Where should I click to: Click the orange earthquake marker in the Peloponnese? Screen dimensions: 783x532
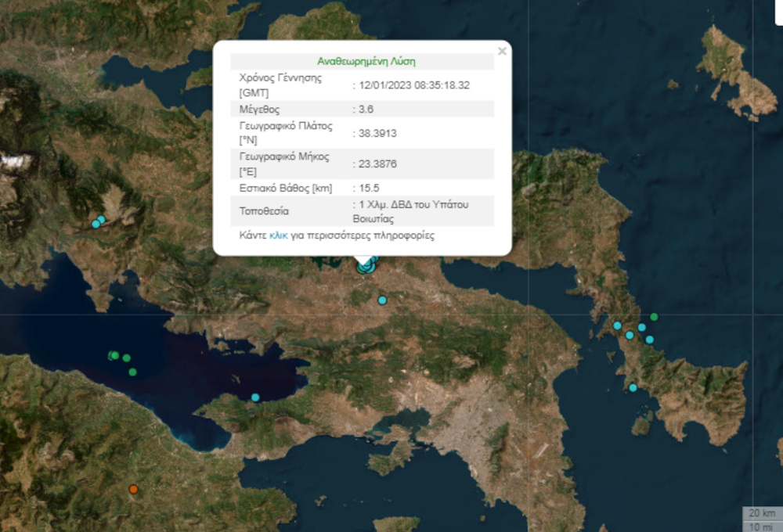point(133,489)
